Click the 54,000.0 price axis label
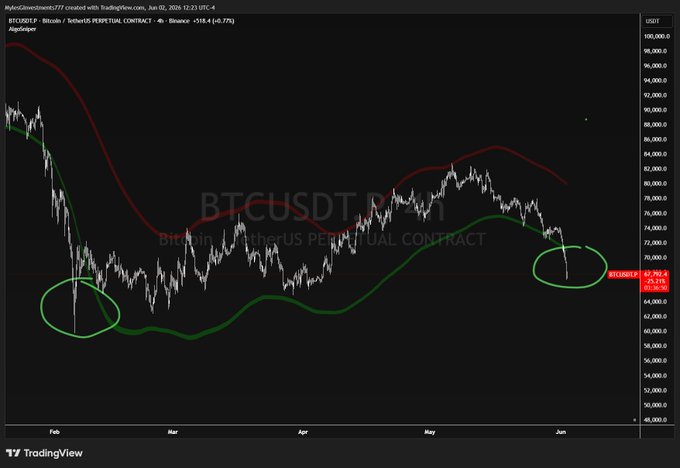The width and height of the screenshot is (680, 468). (656, 376)
